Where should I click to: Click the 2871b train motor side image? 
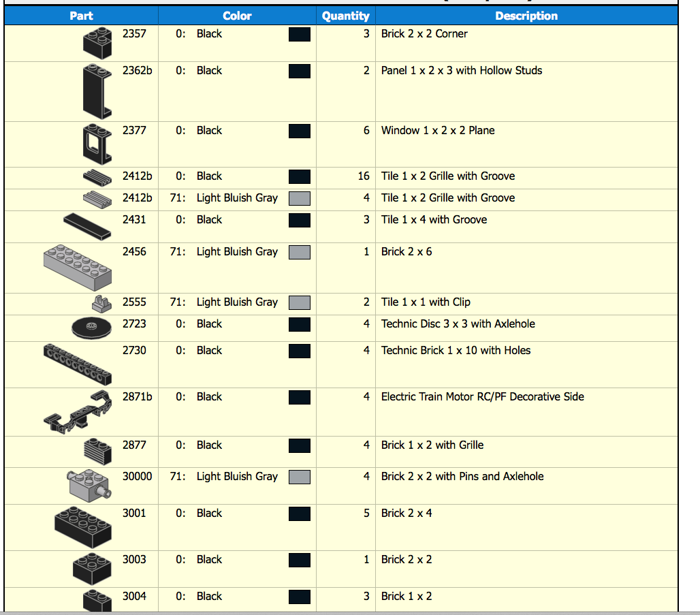tap(78, 411)
